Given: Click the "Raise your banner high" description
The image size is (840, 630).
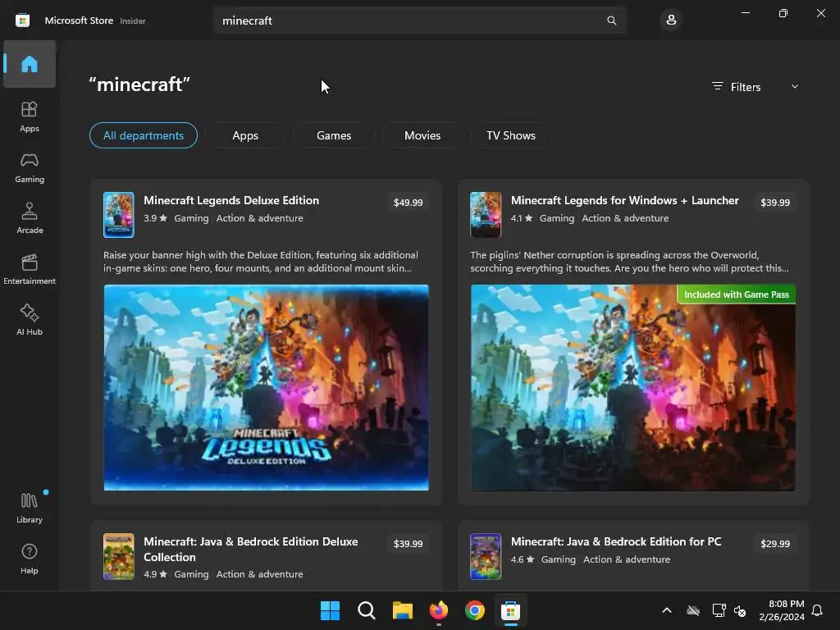Looking at the screenshot, I should tap(261, 262).
